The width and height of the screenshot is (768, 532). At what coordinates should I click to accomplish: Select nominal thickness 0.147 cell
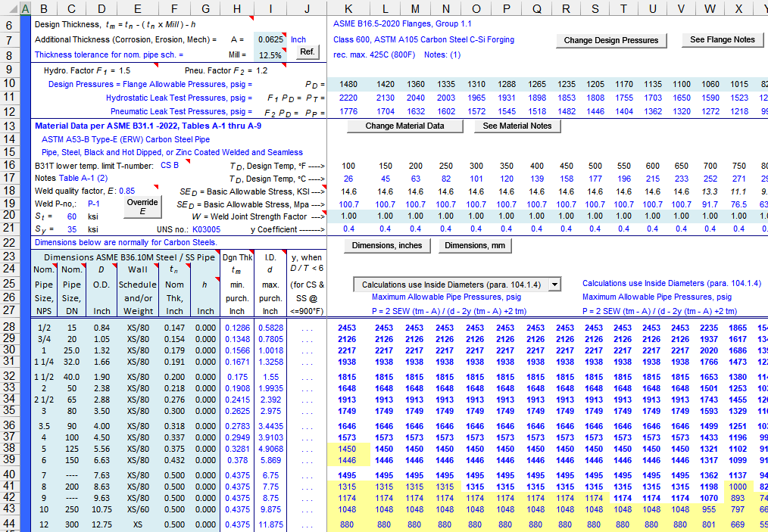pyautogui.click(x=174, y=328)
